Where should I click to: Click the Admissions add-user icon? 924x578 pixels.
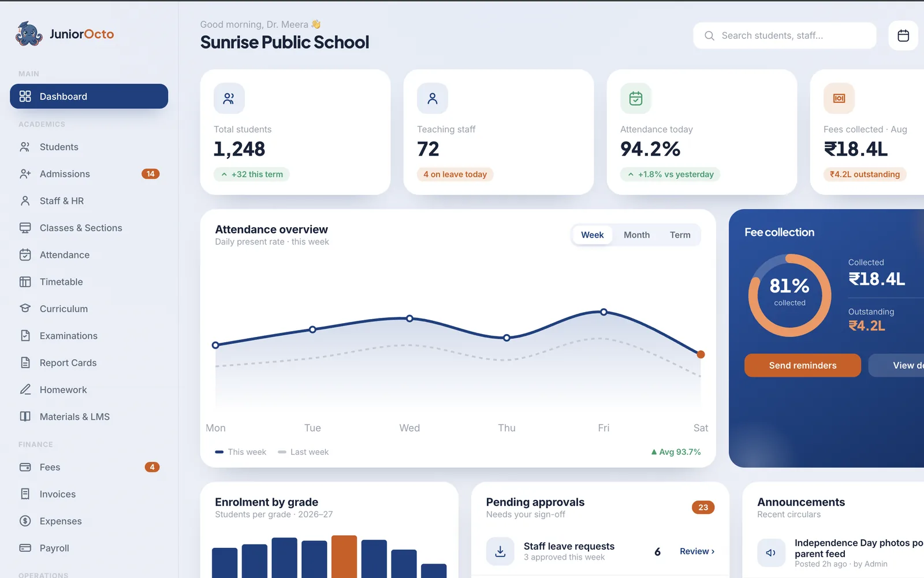coord(25,174)
